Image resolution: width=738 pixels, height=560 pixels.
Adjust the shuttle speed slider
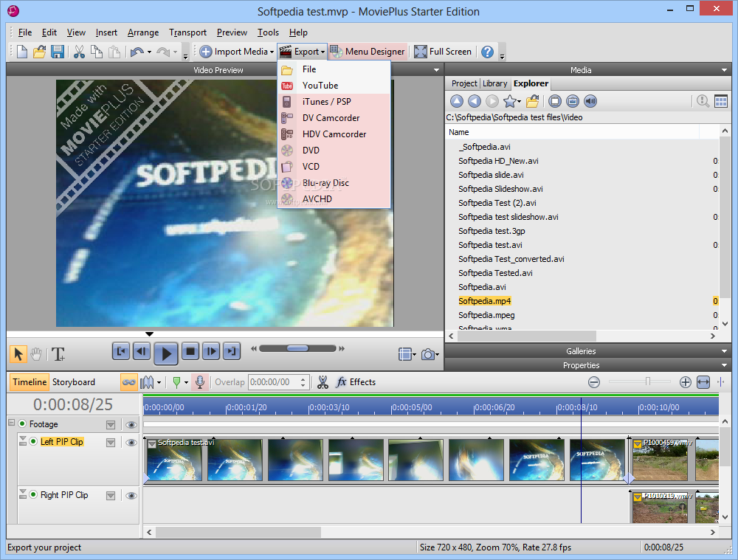pyautogui.click(x=297, y=348)
